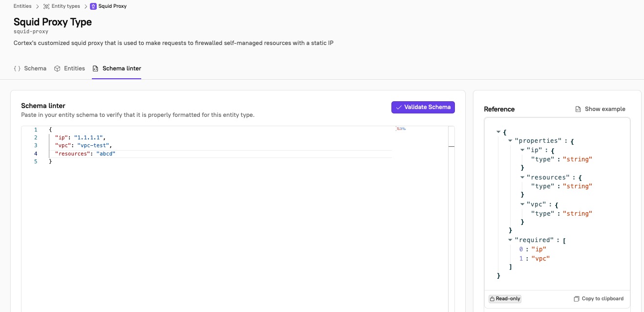Collapse the ip property in Reference
The height and width of the screenshot is (312, 644).
521,150
